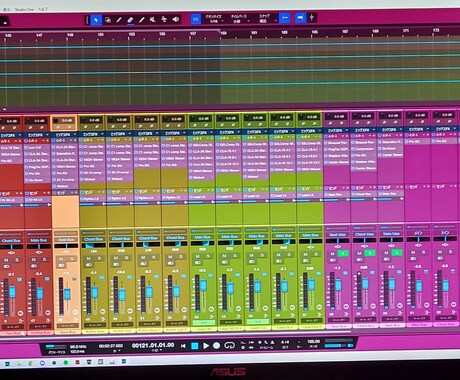Click the 105.00 tempo field
This screenshot has width=460, height=380.
314,342
